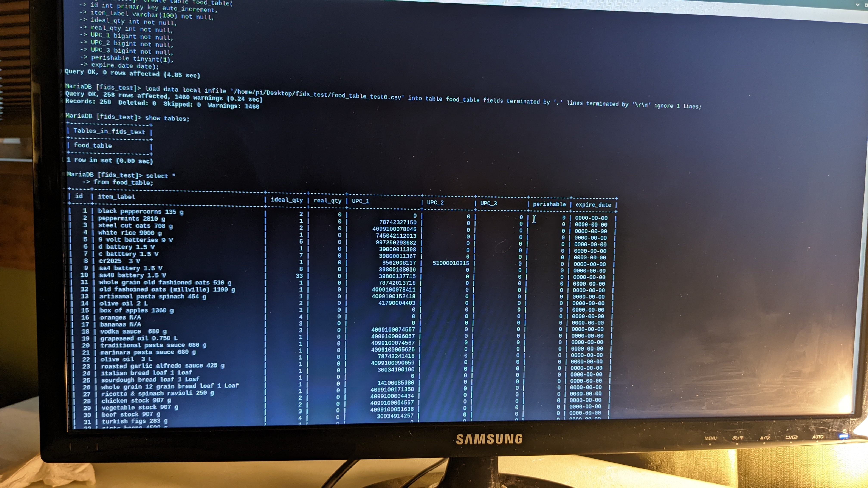Click the 'Tables_in_fids_test' header

(x=109, y=131)
